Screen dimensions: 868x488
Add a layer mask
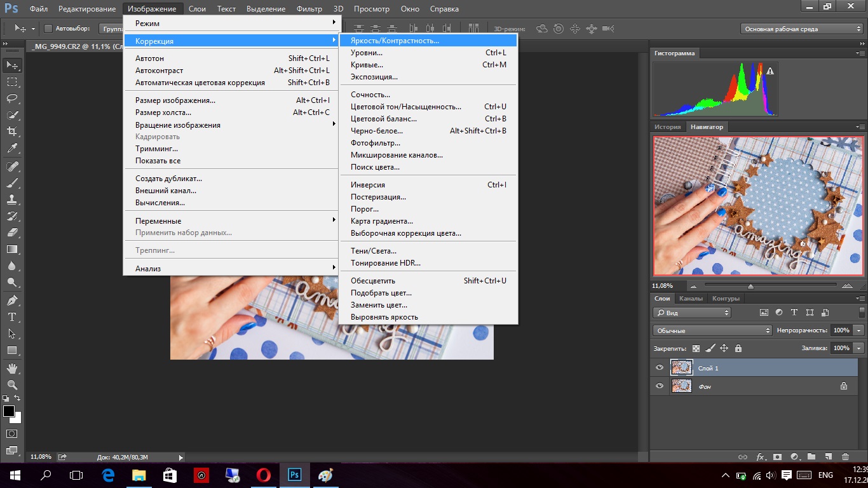tap(777, 457)
